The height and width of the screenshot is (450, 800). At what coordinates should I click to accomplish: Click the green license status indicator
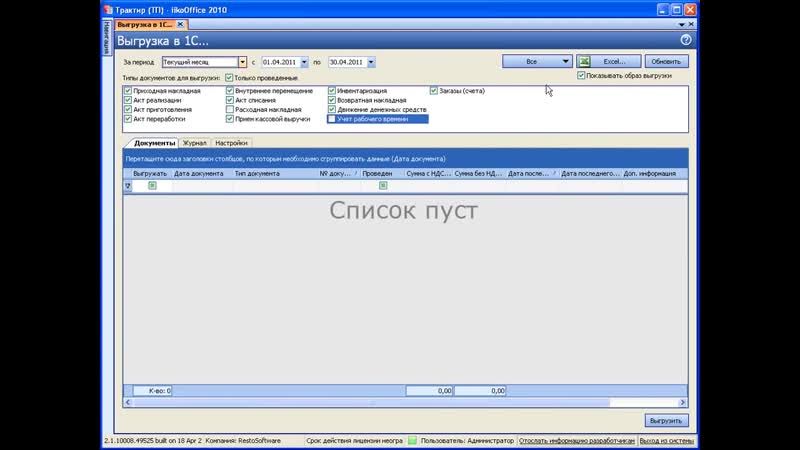[x=412, y=440]
